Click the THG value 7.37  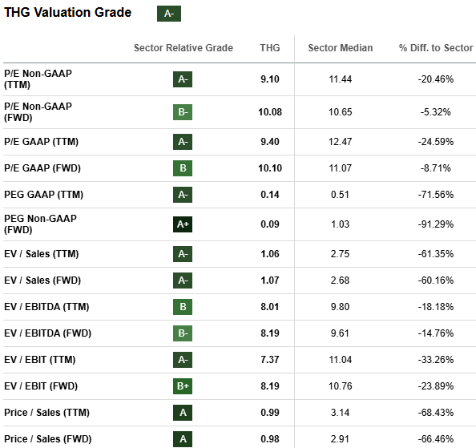point(270,360)
